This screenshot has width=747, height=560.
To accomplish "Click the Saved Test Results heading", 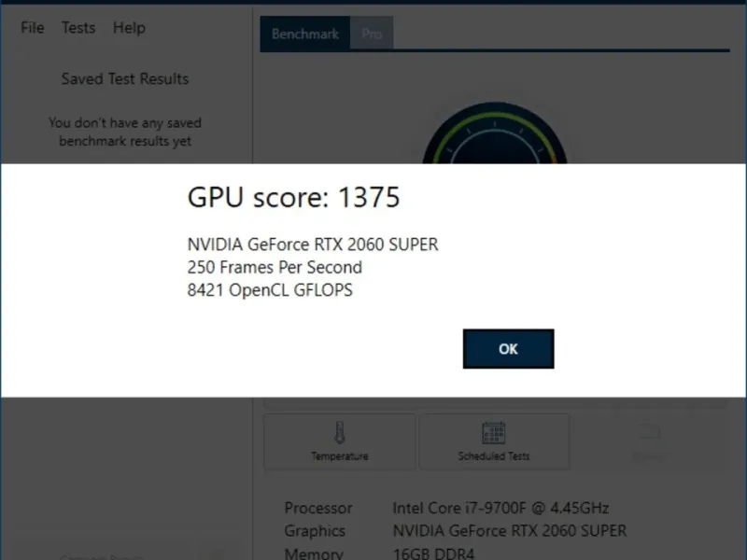I will tap(125, 78).
